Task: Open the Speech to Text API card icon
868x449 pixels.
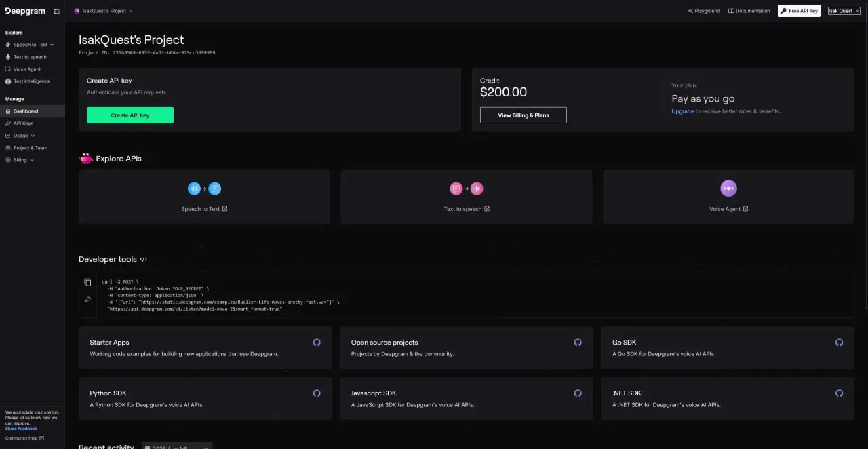Action: pos(204,189)
